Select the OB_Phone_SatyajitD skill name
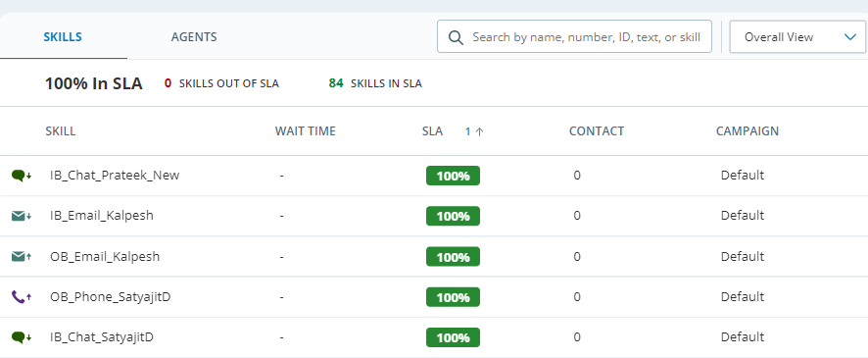The height and width of the screenshot is (358, 868). coord(110,297)
